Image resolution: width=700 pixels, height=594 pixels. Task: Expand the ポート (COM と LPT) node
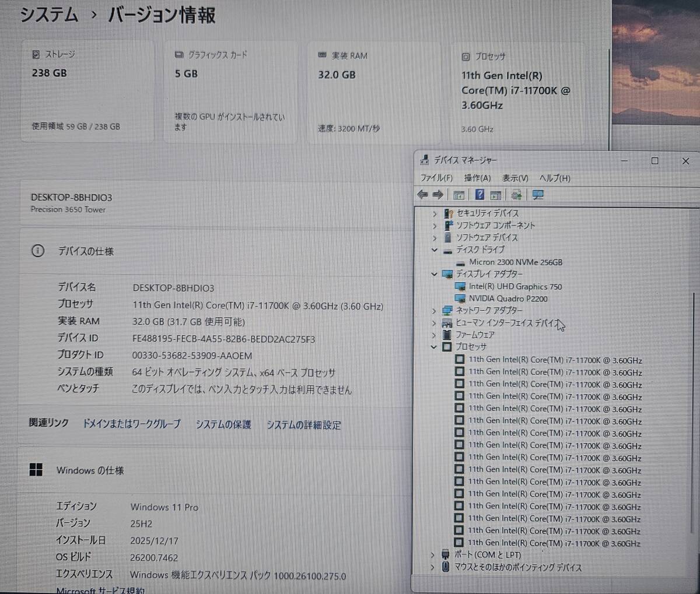click(432, 555)
